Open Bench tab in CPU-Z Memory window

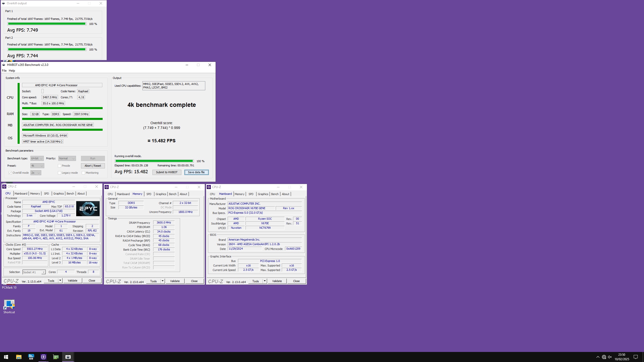point(173,194)
